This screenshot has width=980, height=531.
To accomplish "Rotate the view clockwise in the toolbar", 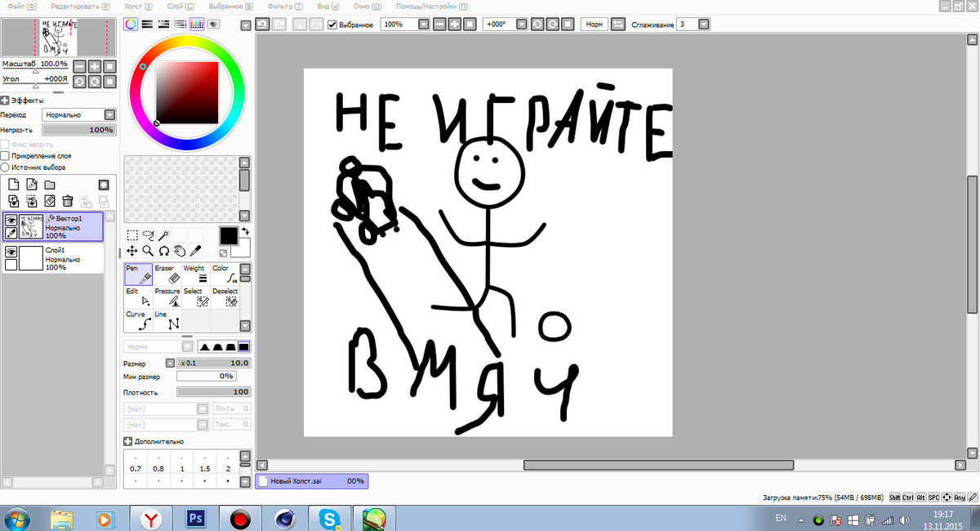I will pyautogui.click(x=552, y=25).
